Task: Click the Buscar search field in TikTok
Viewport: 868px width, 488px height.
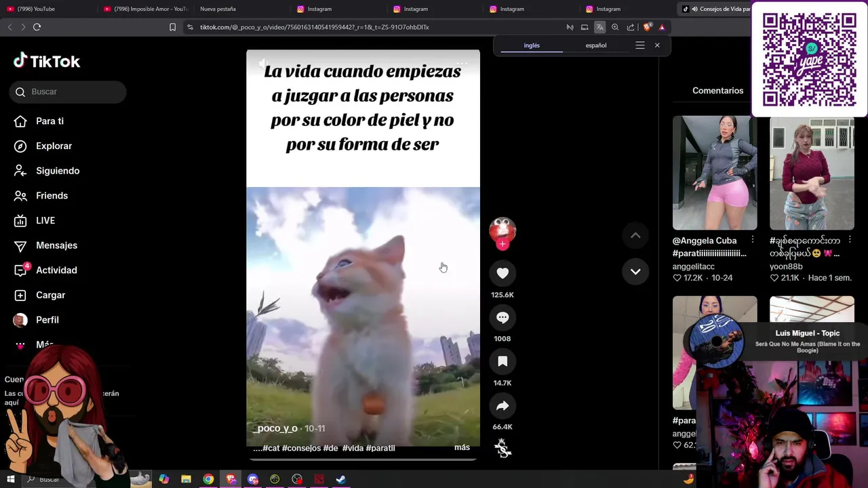Action: point(68,91)
